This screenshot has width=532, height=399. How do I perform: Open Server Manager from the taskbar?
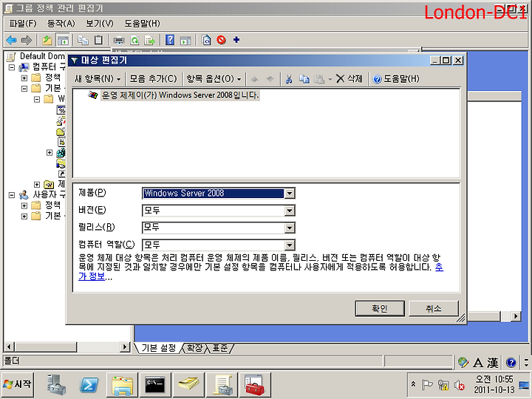[55, 385]
